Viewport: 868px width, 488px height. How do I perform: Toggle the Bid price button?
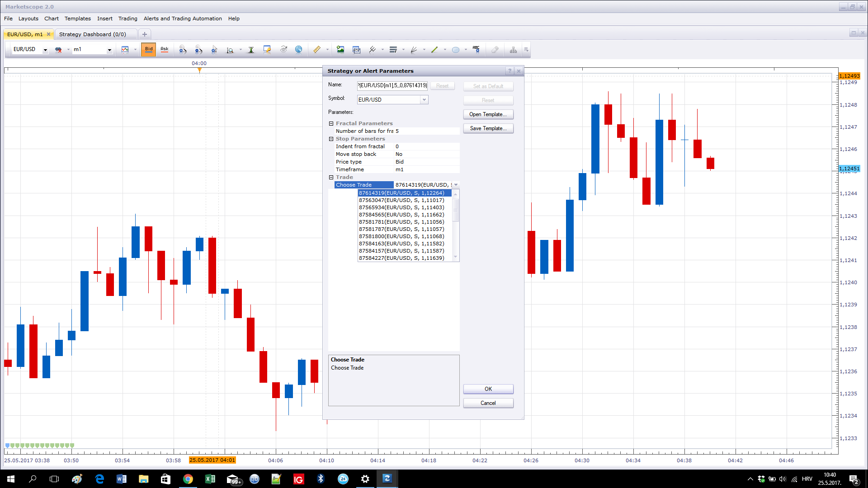[x=149, y=49]
